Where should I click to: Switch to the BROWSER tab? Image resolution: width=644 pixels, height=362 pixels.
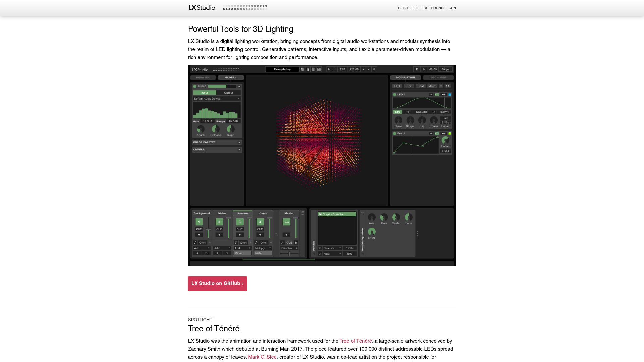(x=203, y=77)
